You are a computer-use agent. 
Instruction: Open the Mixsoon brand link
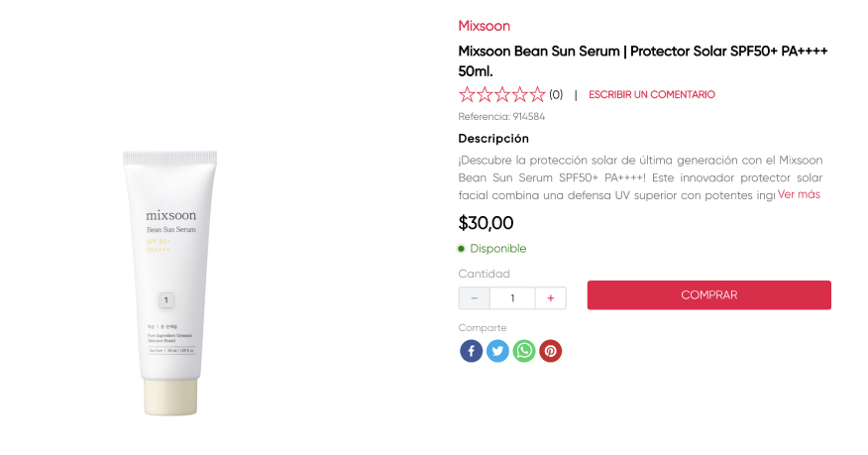[x=485, y=26]
